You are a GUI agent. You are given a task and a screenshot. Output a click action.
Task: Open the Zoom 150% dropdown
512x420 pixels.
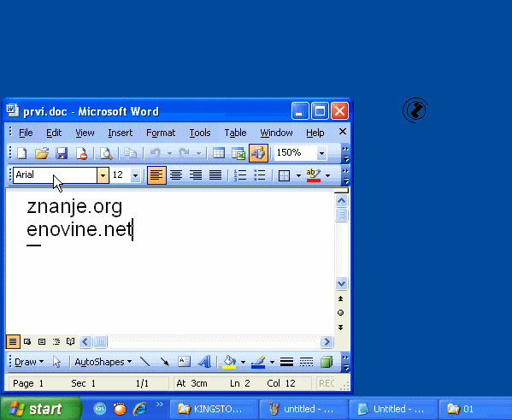321,153
